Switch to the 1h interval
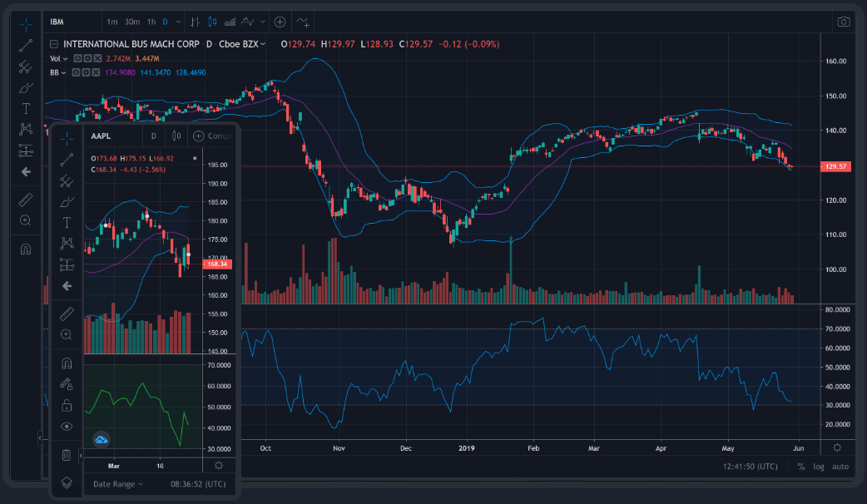This screenshot has height=504, width=867. click(151, 22)
